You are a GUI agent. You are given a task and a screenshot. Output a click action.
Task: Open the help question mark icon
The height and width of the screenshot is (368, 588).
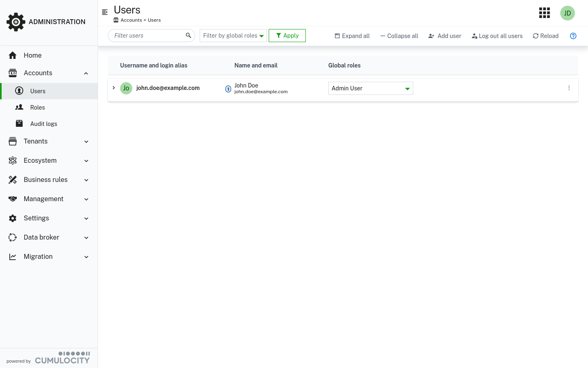click(573, 36)
